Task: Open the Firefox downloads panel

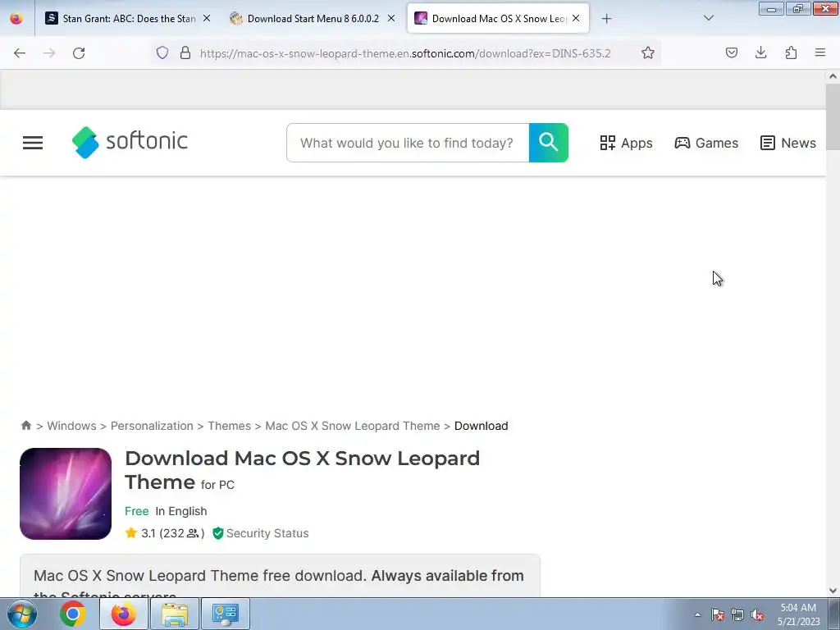Action: 760,52
